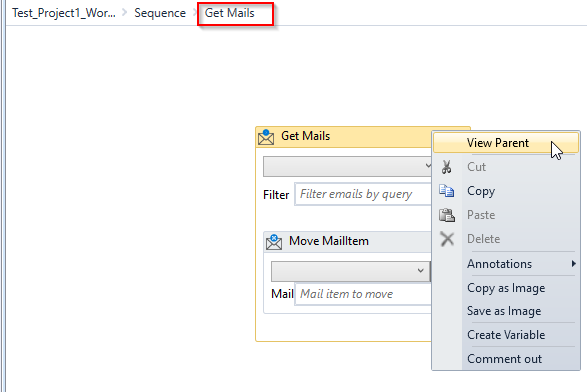The width and height of the screenshot is (587, 392).
Task: Choose Comment out
Action: tap(506, 359)
